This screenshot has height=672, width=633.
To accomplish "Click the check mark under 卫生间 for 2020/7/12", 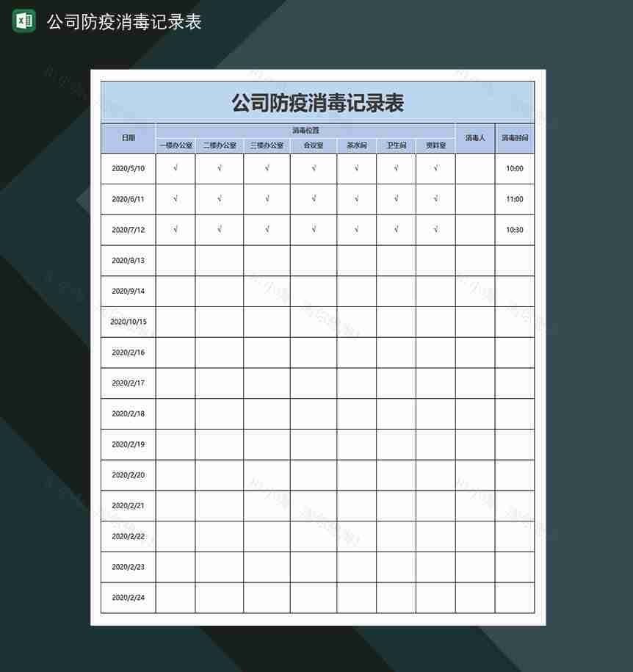I will [x=396, y=228].
